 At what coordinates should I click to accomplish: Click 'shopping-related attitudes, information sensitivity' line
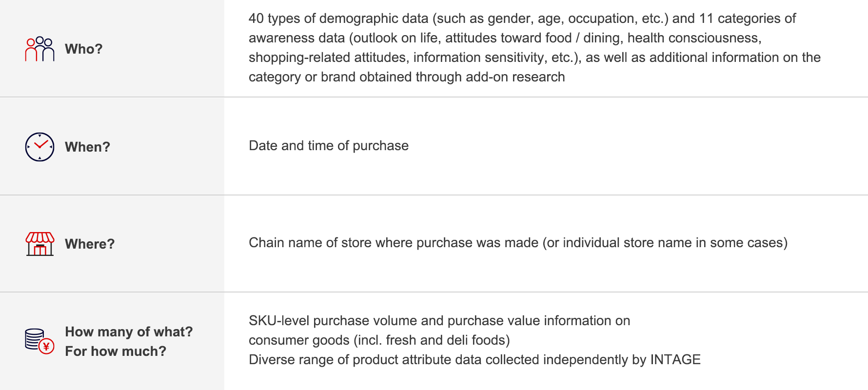tap(535, 58)
